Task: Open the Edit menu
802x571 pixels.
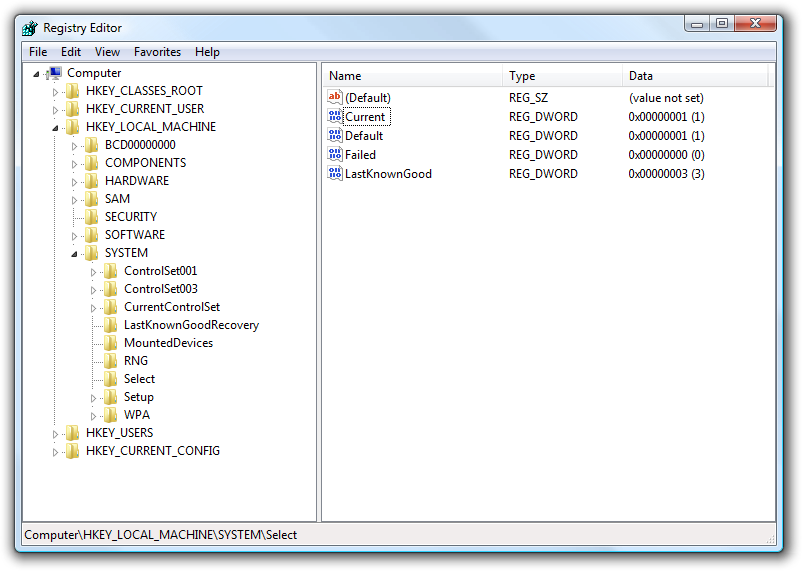Action: click(x=71, y=52)
